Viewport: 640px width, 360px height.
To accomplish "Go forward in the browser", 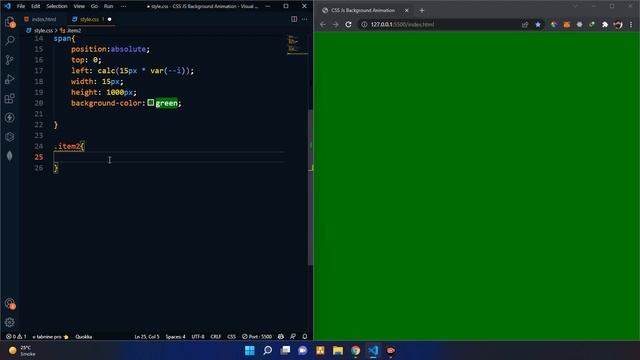I will pos(336,24).
